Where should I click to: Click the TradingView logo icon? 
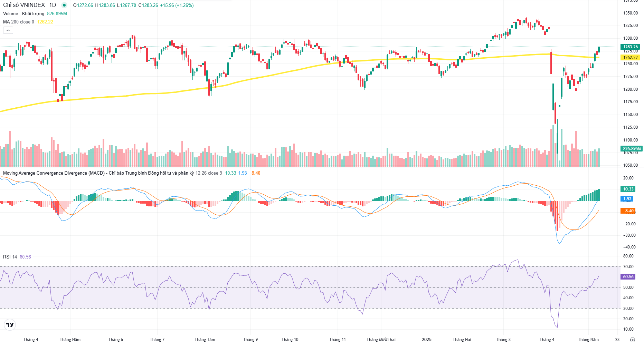(10, 325)
